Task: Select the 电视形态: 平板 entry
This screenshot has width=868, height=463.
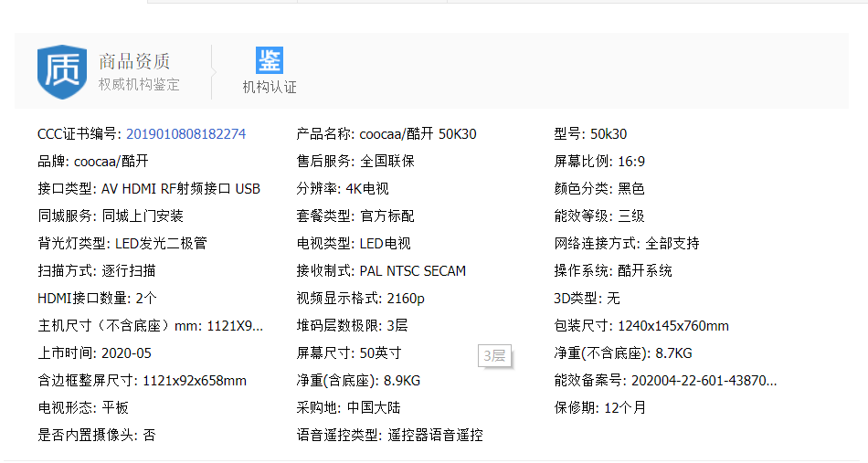Action: [x=83, y=408]
